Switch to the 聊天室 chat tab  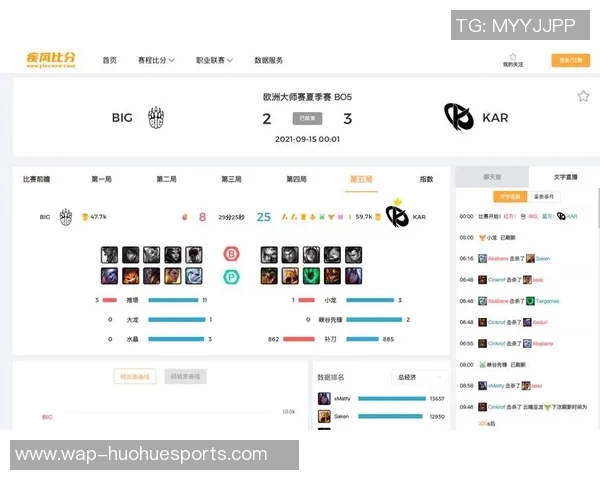[492, 177]
